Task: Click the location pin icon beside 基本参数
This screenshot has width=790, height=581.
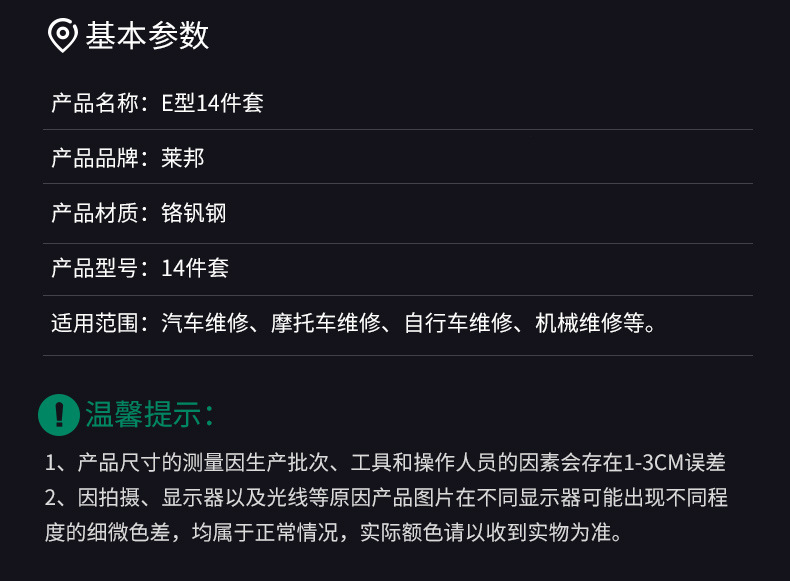Action: tap(63, 36)
